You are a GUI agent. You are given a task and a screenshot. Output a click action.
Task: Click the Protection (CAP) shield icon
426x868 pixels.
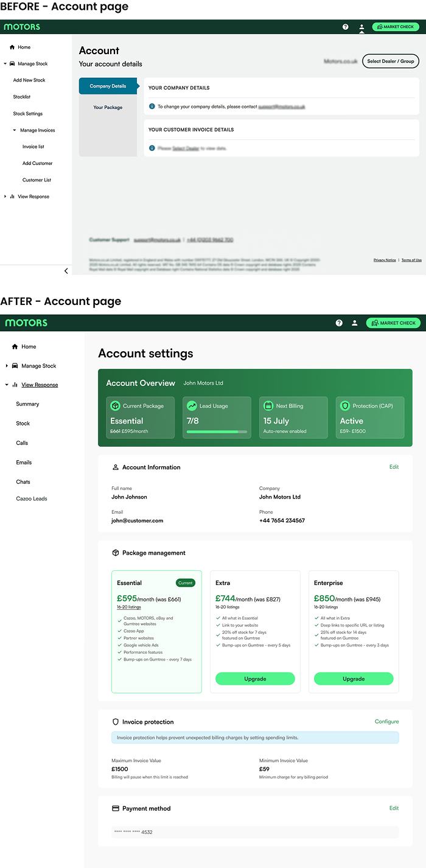(x=345, y=406)
